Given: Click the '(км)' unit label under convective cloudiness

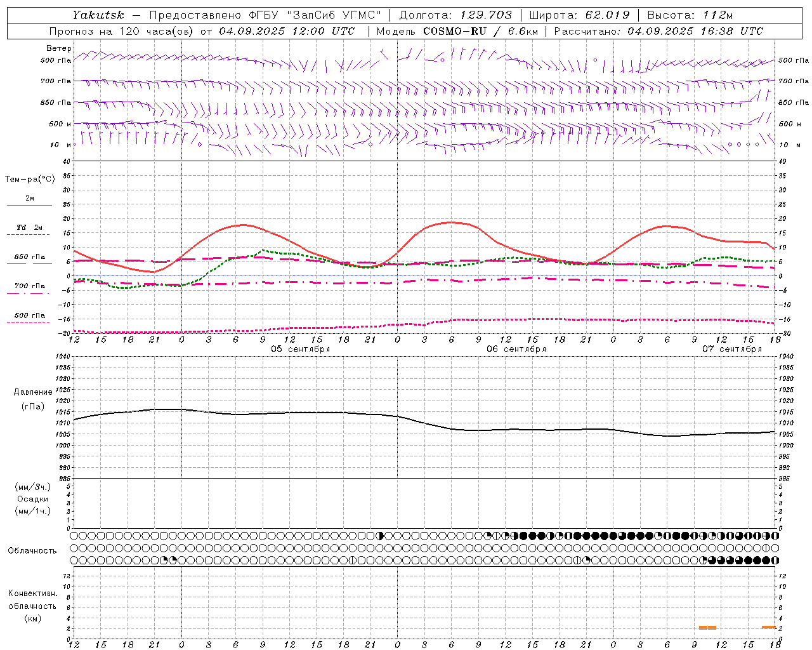Looking at the screenshot, I should click(x=33, y=618).
